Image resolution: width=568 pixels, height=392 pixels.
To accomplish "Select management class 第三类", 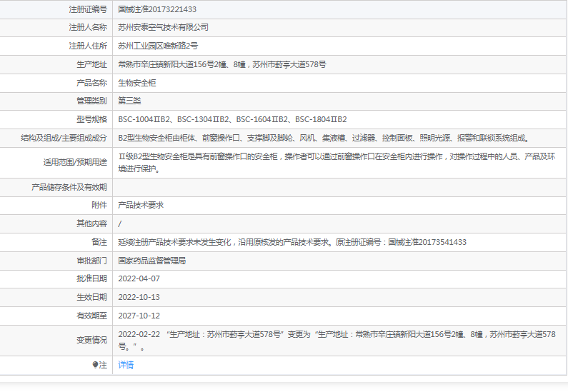I will (129, 101).
